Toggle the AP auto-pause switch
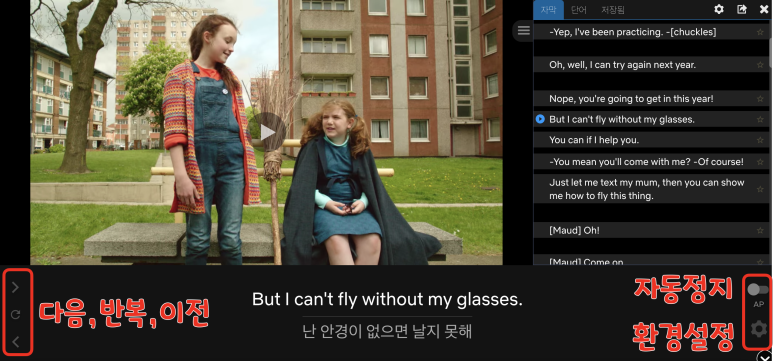773x361 pixels. 758,289
